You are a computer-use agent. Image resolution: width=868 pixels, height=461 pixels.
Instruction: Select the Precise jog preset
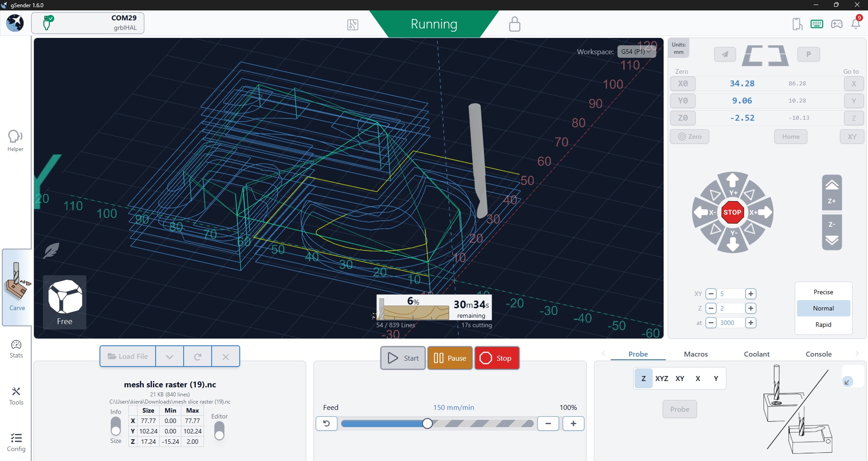823,292
